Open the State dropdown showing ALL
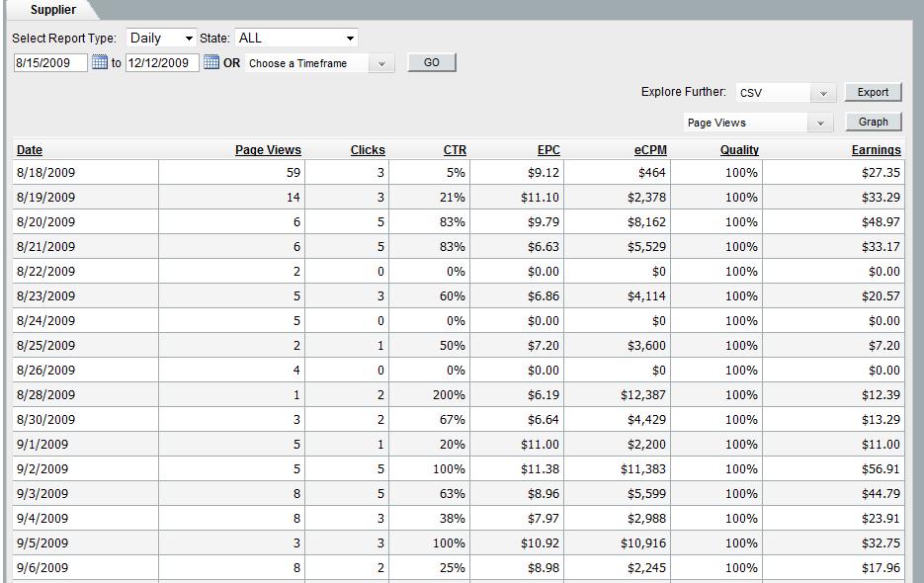 [295, 38]
